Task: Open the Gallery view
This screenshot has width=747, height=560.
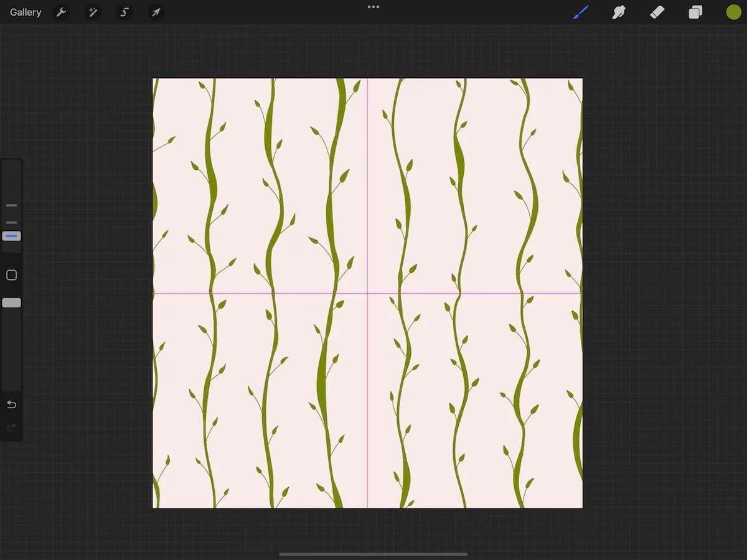Action: pos(26,12)
